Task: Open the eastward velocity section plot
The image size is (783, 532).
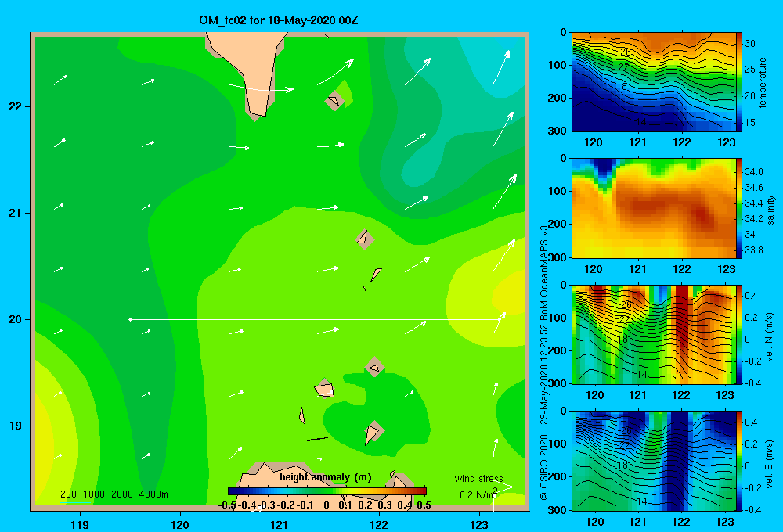Action: [654, 461]
